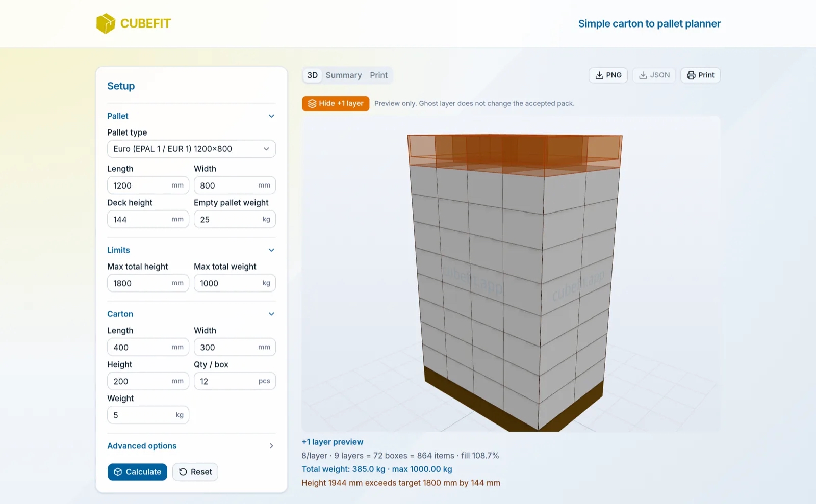
Task: Click the 'Total weight: 385.0 kg' line
Action: pos(377,469)
